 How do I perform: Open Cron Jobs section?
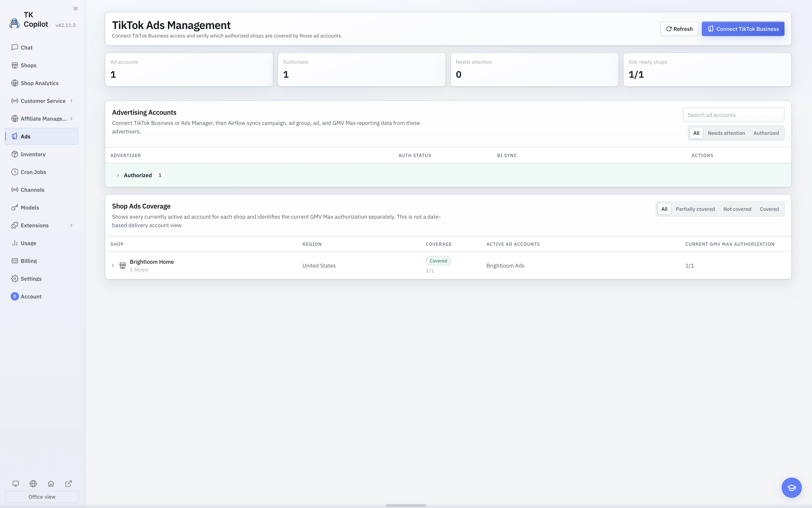click(x=42, y=172)
